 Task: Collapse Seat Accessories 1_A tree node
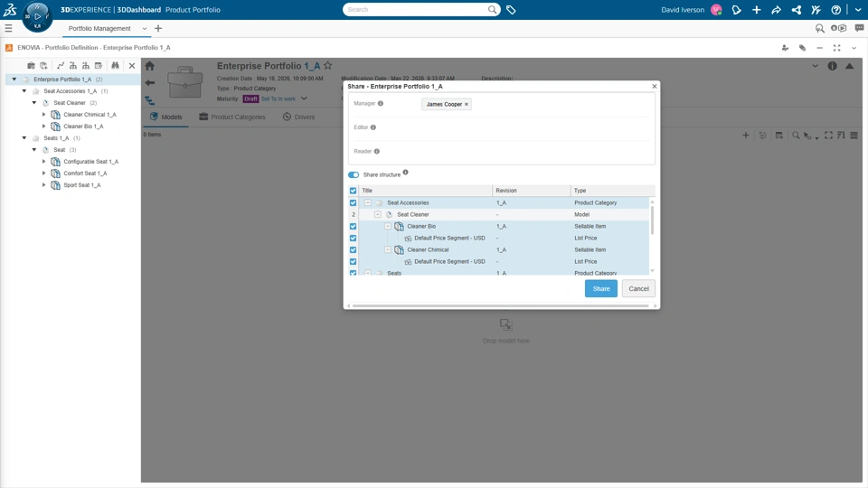coord(24,90)
